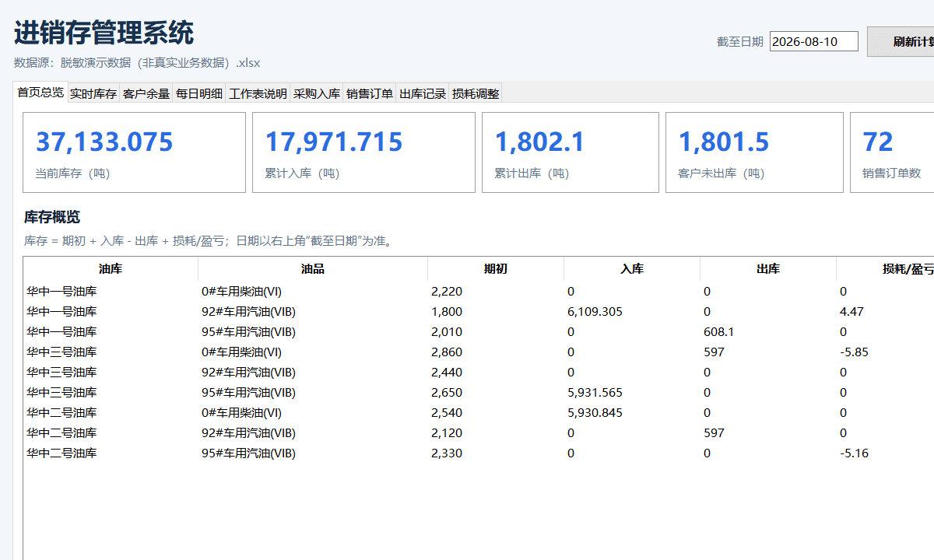Select the 每日明细 tab
Screen dimensions: 934x560
point(199,94)
